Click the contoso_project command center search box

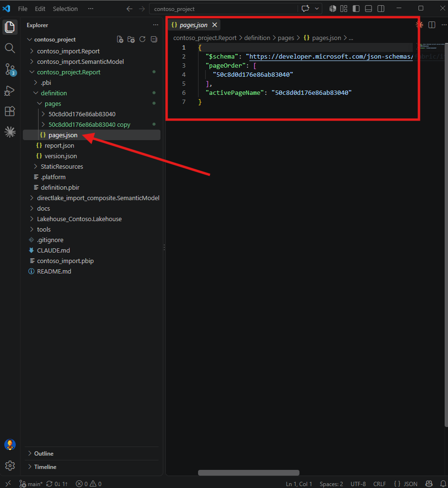(223, 9)
